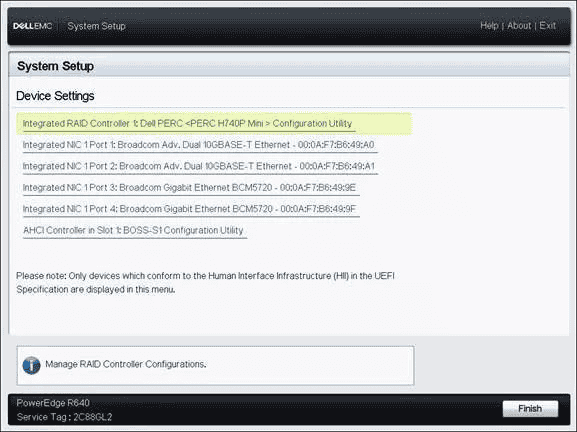Open the About link
The image size is (577, 432).
tap(519, 26)
